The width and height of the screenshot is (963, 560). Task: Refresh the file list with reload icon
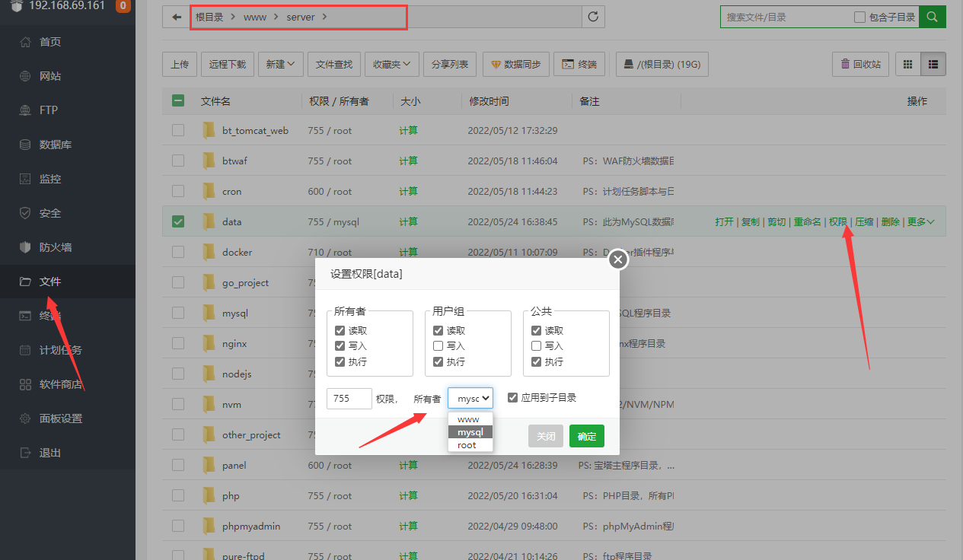[x=593, y=17]
